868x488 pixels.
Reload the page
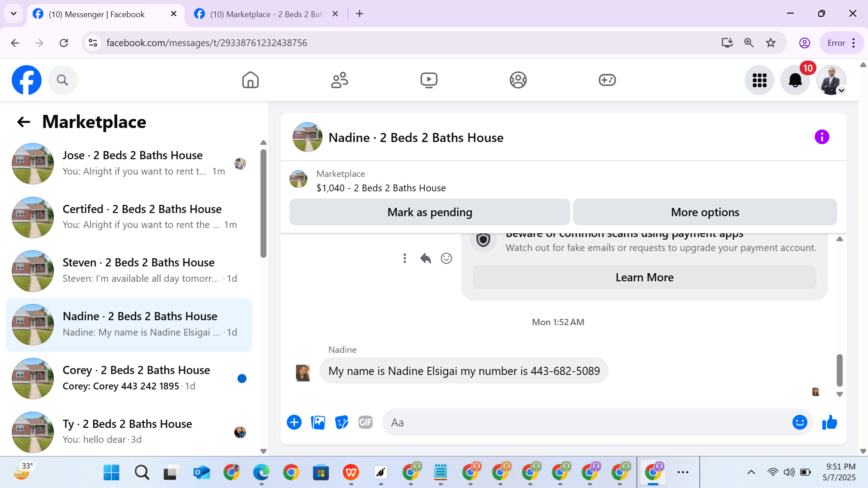coord(64,43)
